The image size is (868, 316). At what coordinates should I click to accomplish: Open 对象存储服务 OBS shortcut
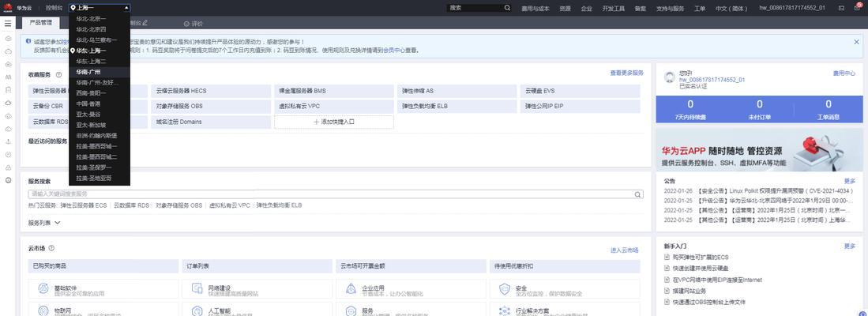(x=211, y=107)
